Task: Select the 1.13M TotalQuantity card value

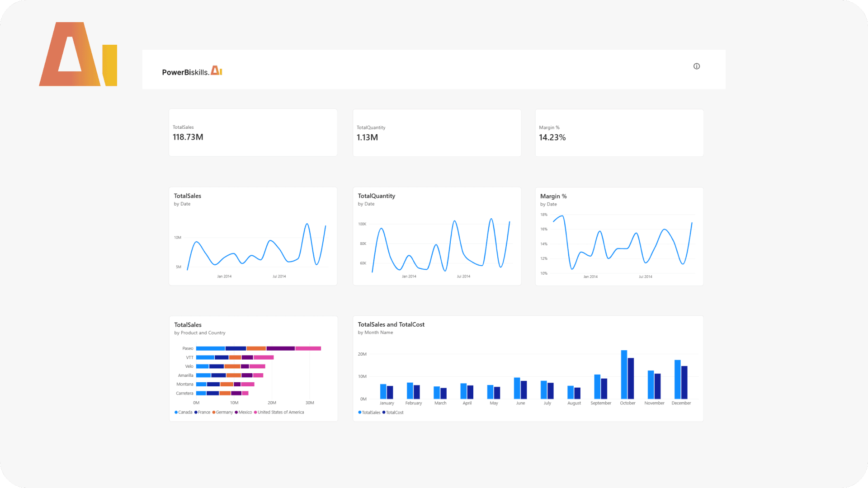Action: pyautogui.click(x=367, y=137)
